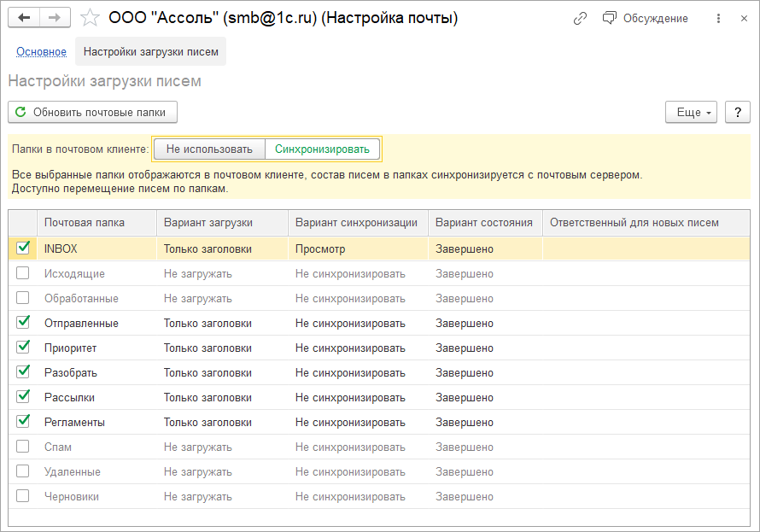Select the Не использовать option
Screen dimensions: 760x532
209,149
